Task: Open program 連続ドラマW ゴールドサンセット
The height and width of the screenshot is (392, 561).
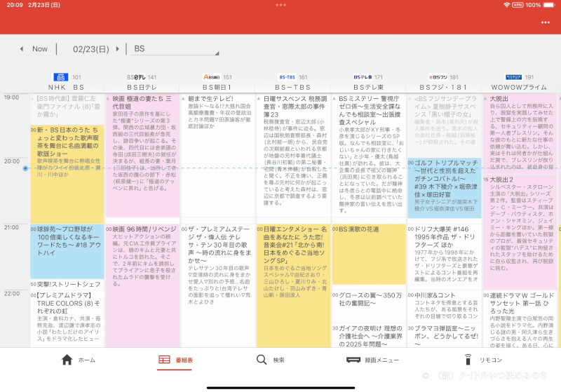Action: pyautogui.click(x=520, y=318)
